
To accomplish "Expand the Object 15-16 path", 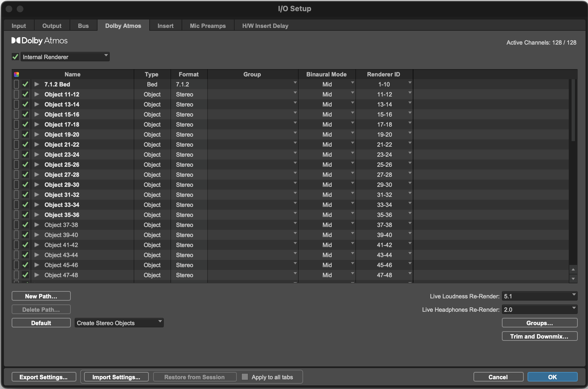I will pos(36,114).
